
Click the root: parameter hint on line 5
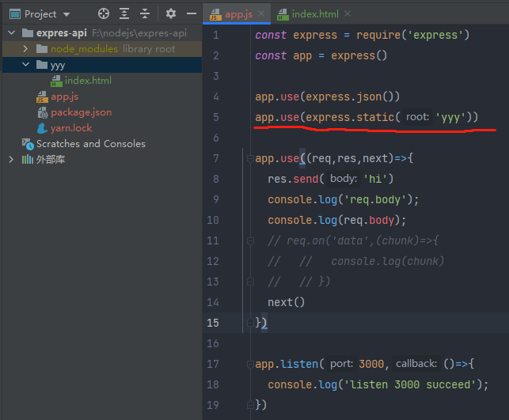coord(417,117)
